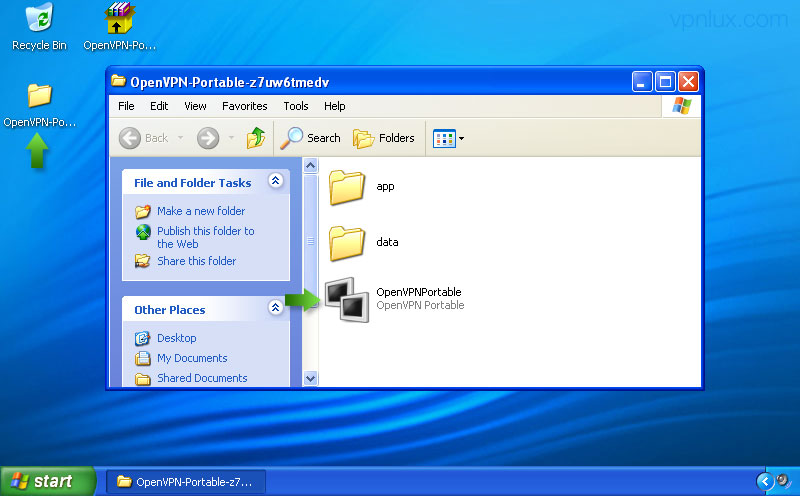The width and height of the screenshot is (800, 496).
Task: Click the task pane scroll down arrow
Action: [x=310, y=379]
